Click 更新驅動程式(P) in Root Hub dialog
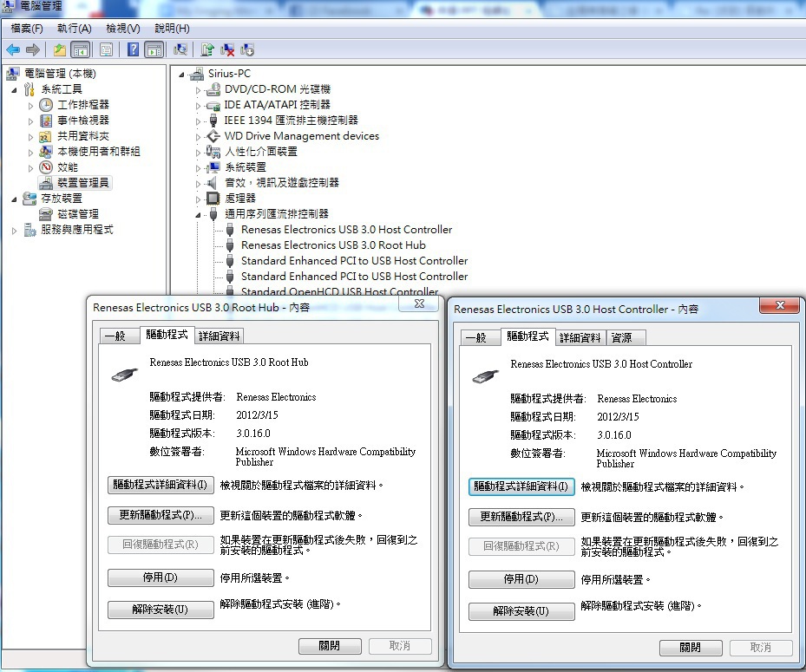Viewport: 806px width, 672px height. [161, 515]
